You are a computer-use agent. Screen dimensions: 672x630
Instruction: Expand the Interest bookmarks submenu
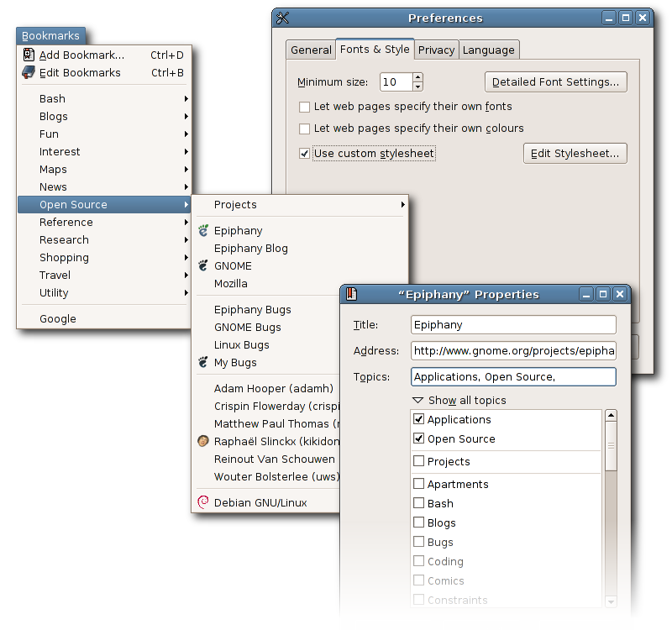(104, 151)
